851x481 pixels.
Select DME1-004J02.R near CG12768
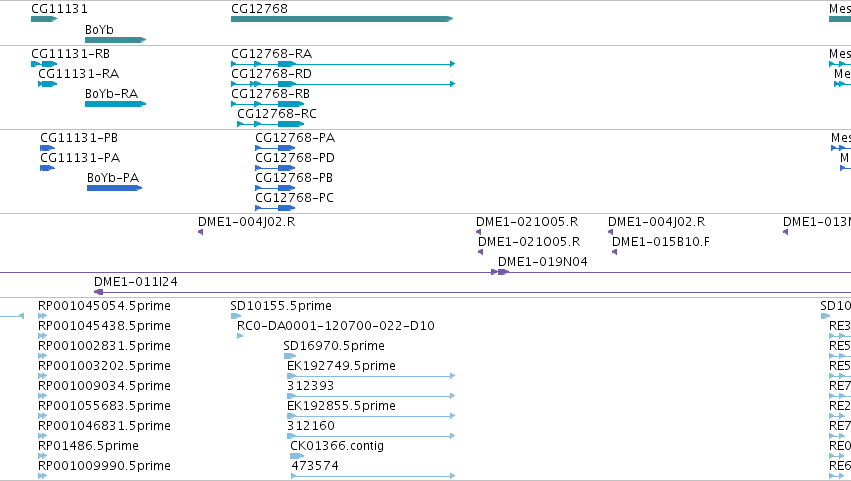click(201, 232)
